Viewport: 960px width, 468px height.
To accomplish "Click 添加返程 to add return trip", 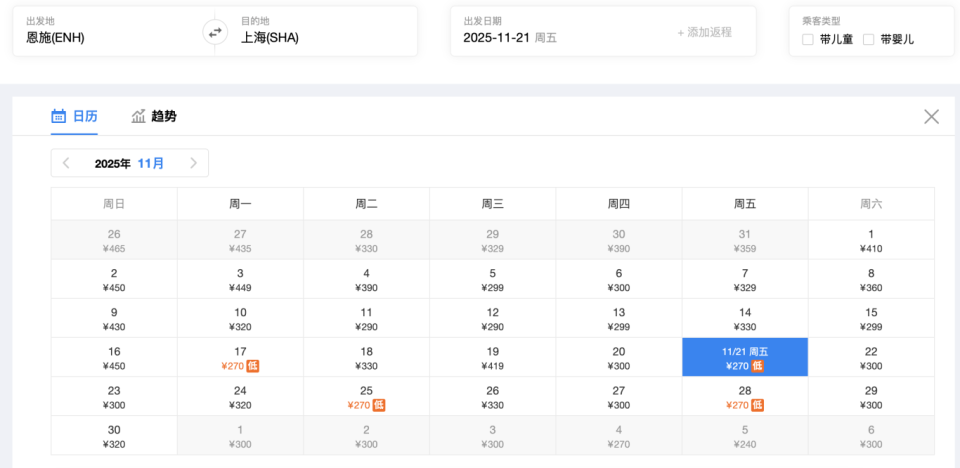I will click(x=704, y=32).
